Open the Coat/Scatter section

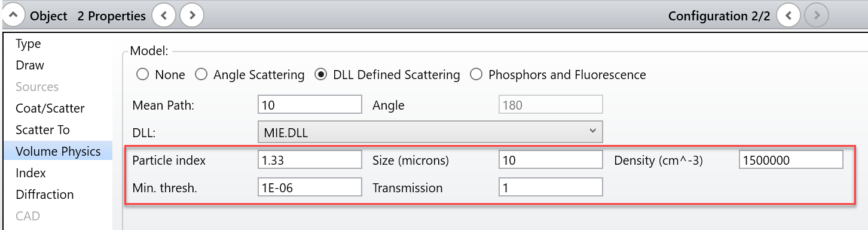[x=50, y=108]
